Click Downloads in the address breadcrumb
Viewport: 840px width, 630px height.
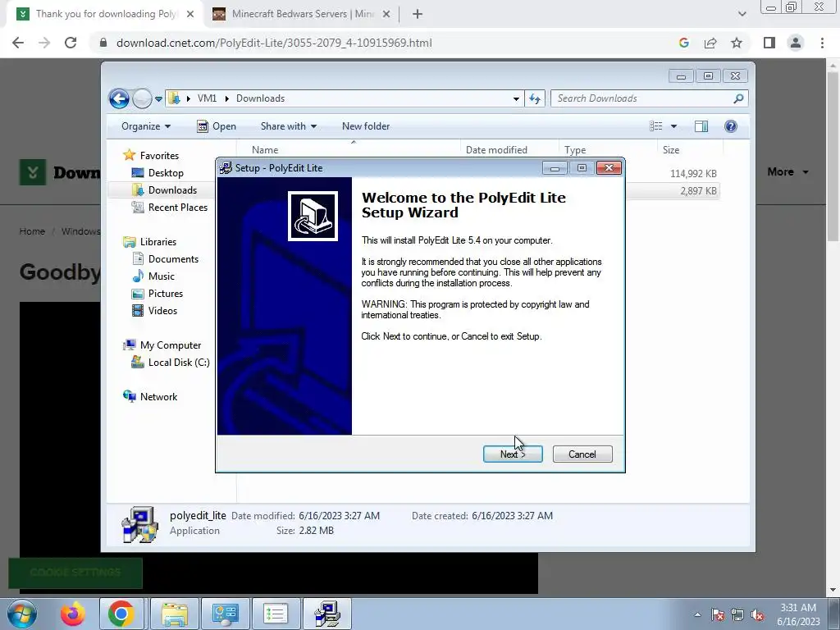point(260,98)
